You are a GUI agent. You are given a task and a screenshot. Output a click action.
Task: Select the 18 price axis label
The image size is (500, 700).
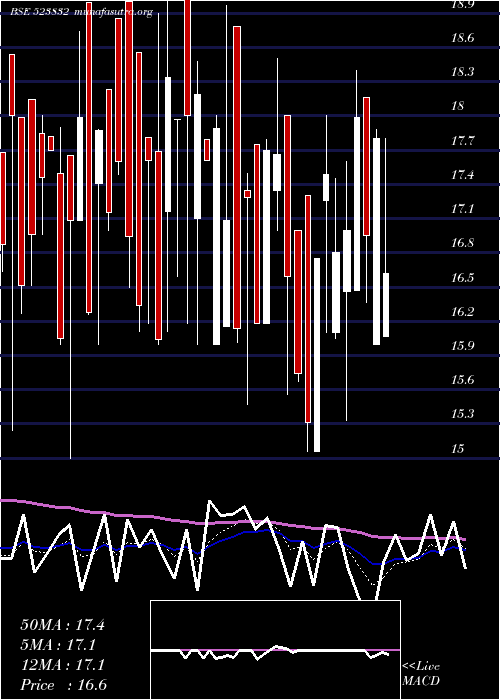coord(458,106)
